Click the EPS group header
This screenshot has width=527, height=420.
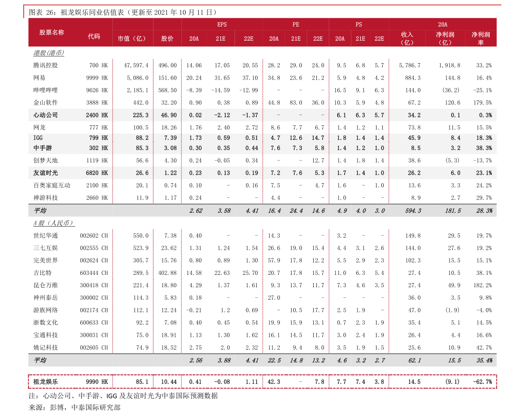222,24
